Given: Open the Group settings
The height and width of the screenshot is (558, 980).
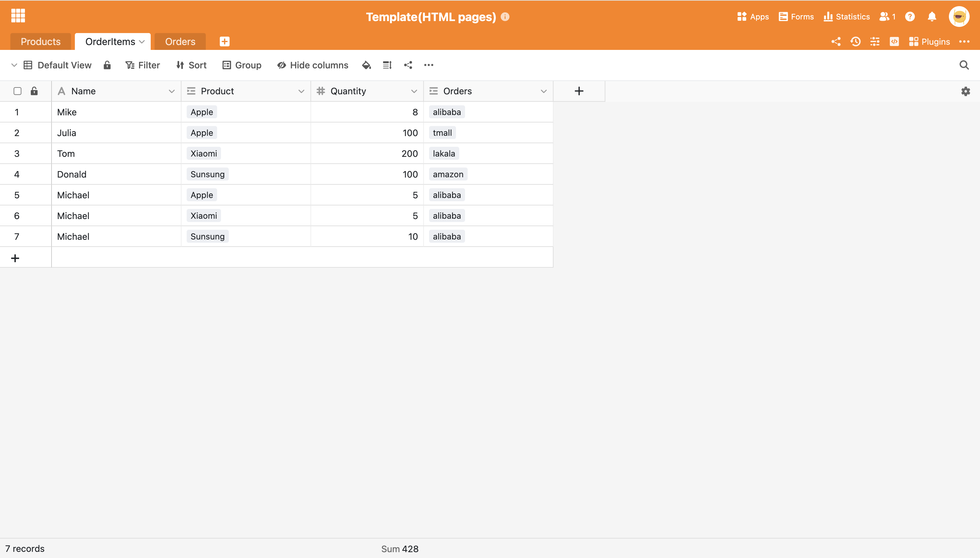Looking at the screenshot, I should pos(242,65).
